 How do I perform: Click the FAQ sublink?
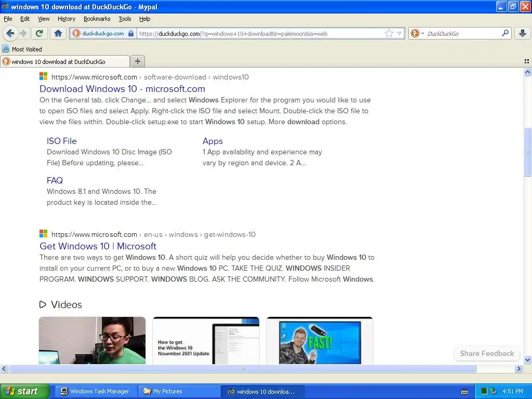coord(55,180)
